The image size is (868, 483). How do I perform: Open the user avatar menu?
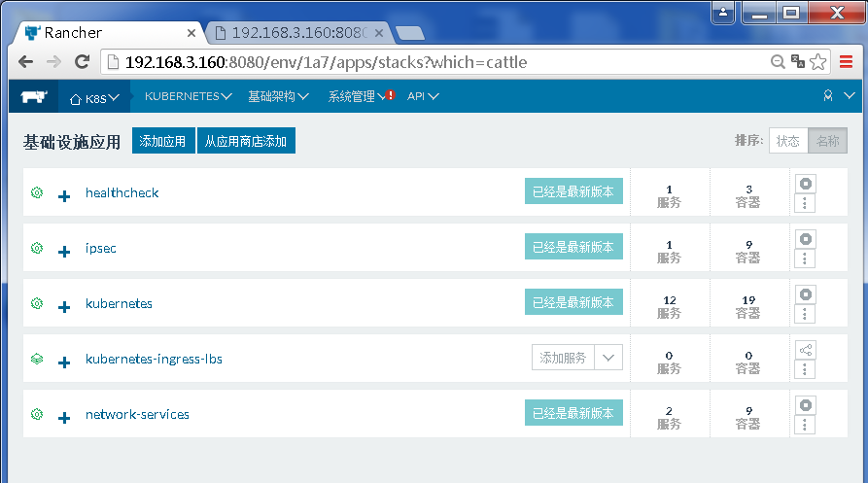[x=827, y=95]
